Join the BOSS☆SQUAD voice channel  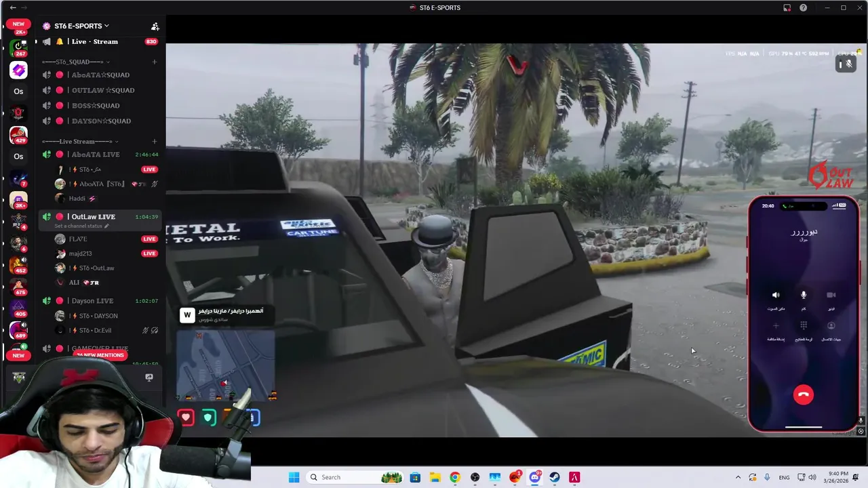click(x=100, y=106)
